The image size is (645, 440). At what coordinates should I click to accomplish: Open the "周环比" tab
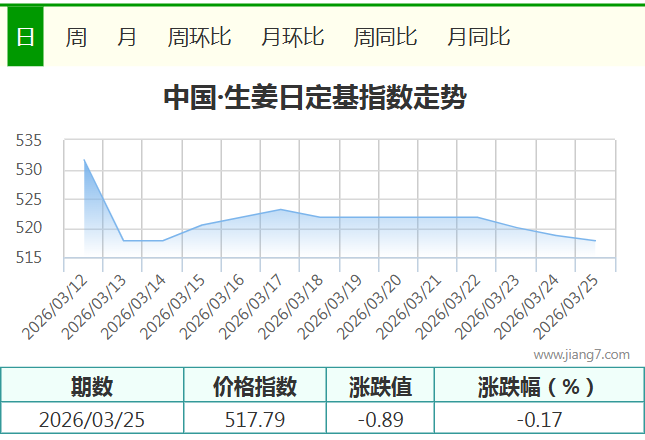[x=199, y=38]
